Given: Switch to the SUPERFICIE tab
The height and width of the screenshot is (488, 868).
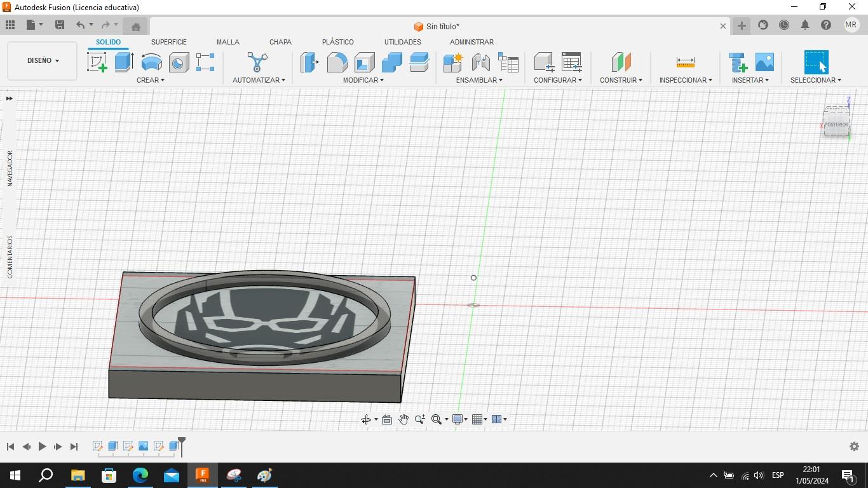Looking at the screenshot, I should (169, 42).
